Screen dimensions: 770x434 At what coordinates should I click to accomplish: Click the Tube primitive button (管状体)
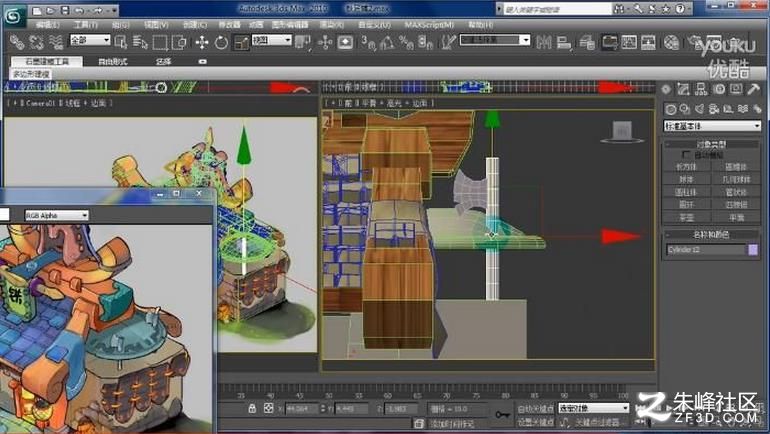pos(736,192)
